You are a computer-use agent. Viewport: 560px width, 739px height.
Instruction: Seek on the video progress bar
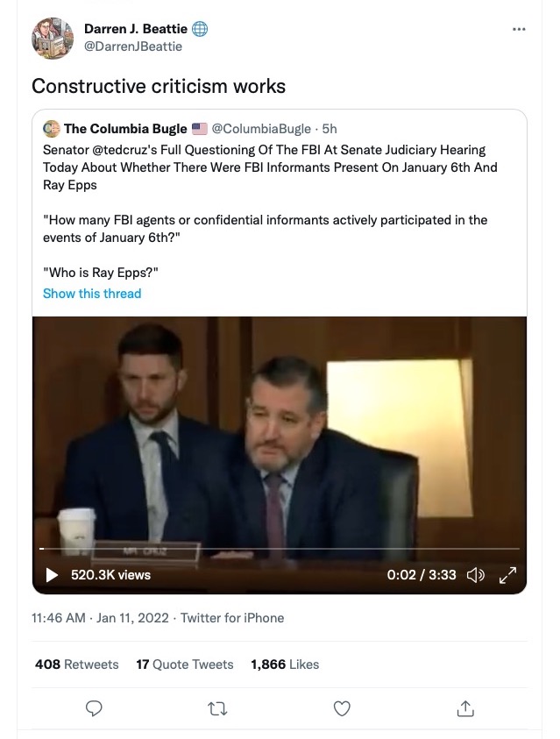click(280, 549)
